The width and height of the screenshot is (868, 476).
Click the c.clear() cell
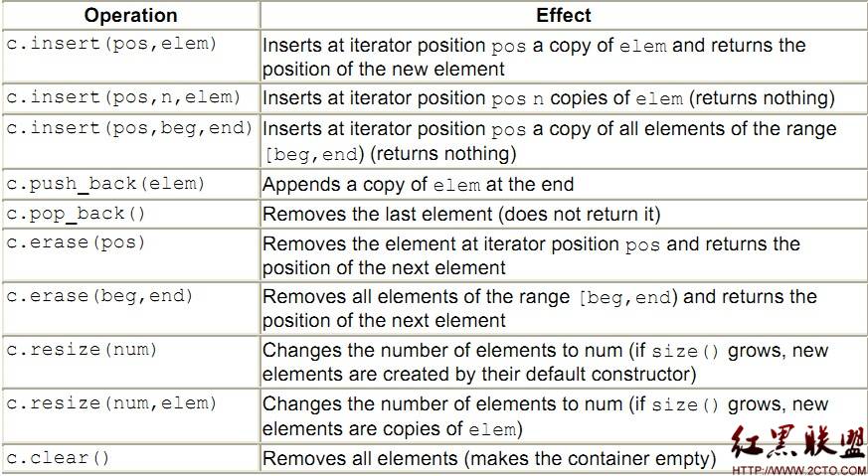click(x=130, y=458)
